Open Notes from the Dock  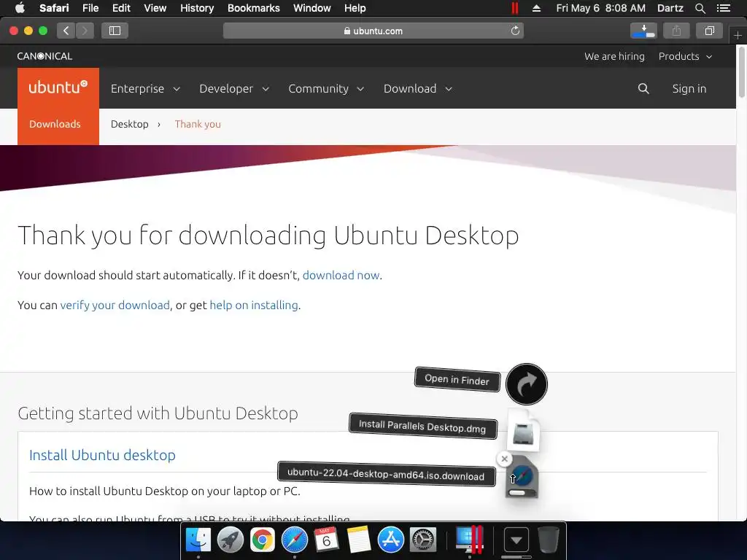[359, 540]
